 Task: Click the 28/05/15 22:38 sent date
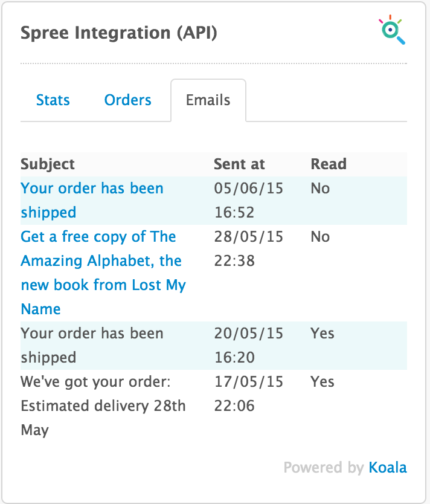click(248, 248)
